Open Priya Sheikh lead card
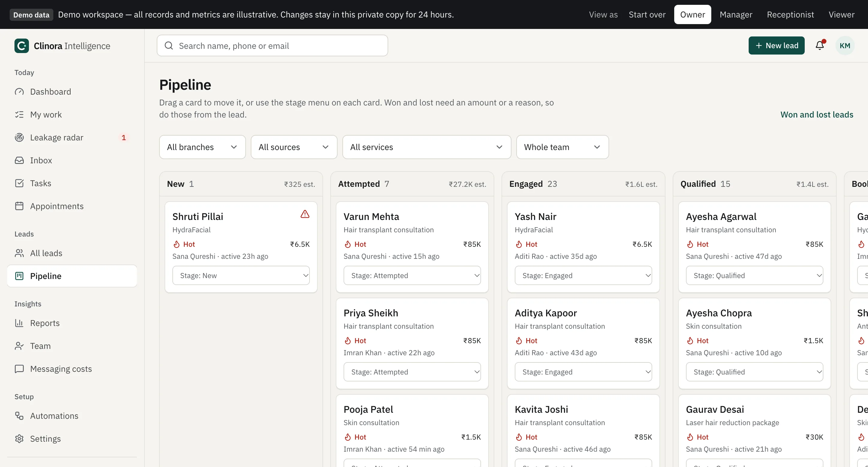 [x=412, y=344]
